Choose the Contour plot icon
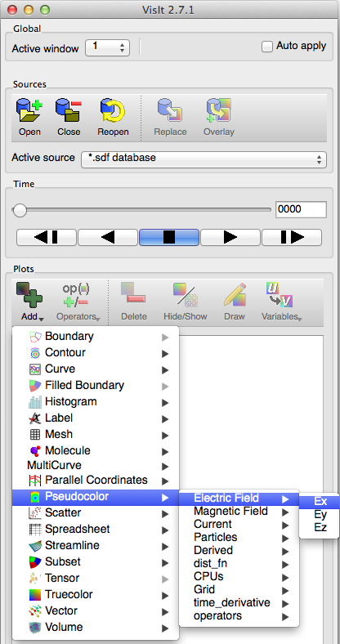The image size is (340, 644). point(35,353)
